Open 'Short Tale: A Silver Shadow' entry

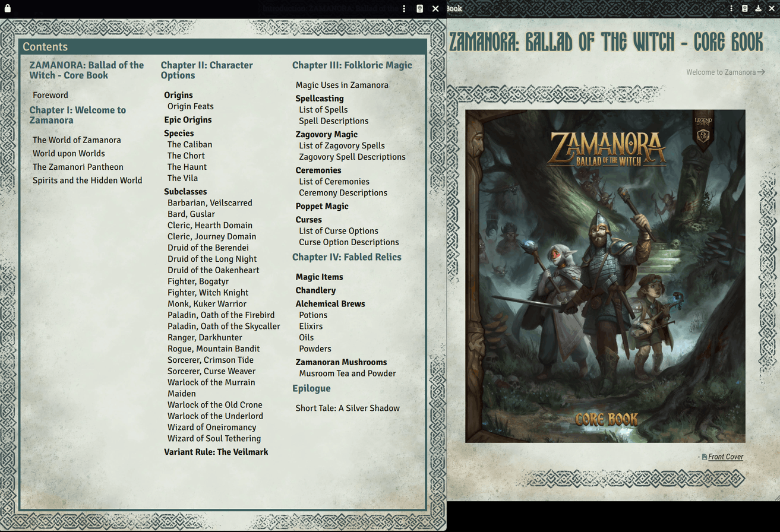click(x=348, y=408)
